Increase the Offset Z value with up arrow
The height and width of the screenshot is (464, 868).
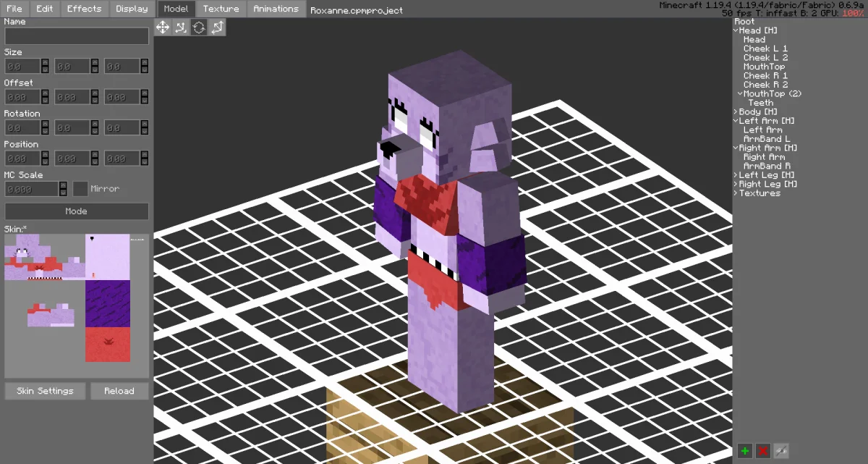pyautogui.click(x=144, y=93)
